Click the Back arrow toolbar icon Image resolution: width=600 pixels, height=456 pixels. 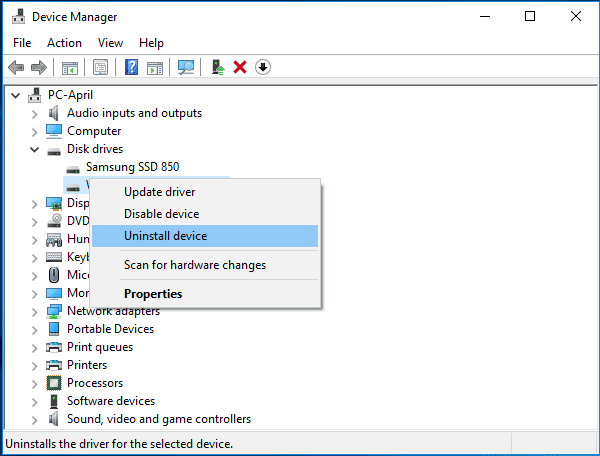click(x=16, y=68)
